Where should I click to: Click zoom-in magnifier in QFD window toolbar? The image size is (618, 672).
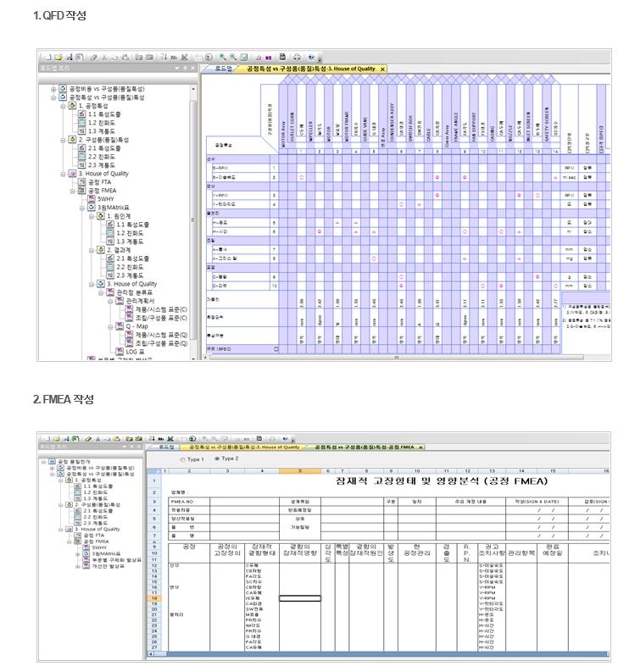pyautogui.click(x=222, y=57)
